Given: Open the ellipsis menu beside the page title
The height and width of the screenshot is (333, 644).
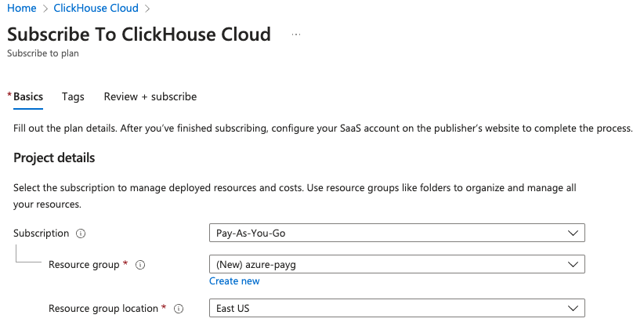Looking at the screenshot, I should click(296, 35).
